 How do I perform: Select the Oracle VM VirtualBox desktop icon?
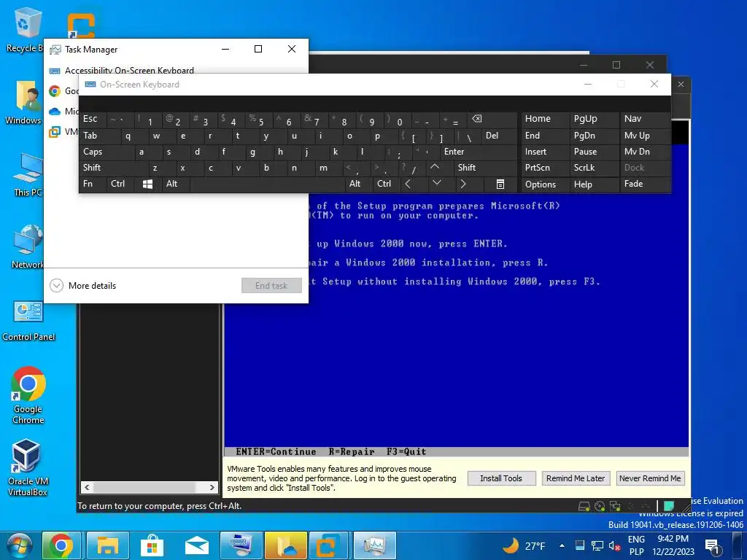click(27, 467)
